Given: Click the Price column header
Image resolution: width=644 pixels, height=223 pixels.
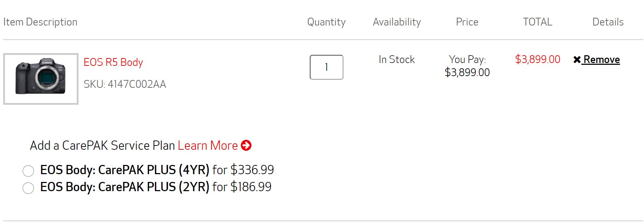Looking at the screenshot, I should (467, 22).
